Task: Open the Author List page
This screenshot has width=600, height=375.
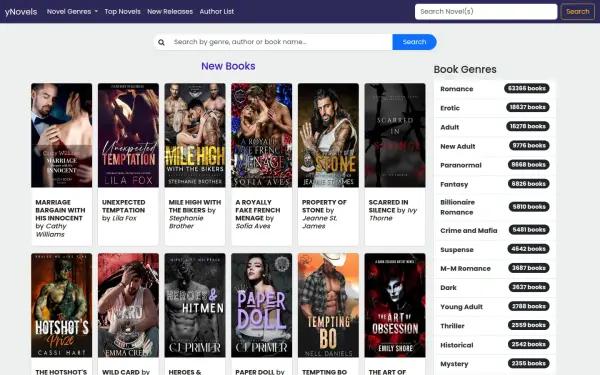Action: tap(217, 11)
